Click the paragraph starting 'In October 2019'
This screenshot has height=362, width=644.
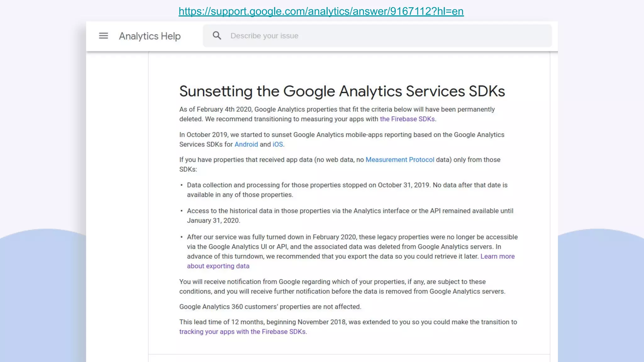[x=341, y=135]
